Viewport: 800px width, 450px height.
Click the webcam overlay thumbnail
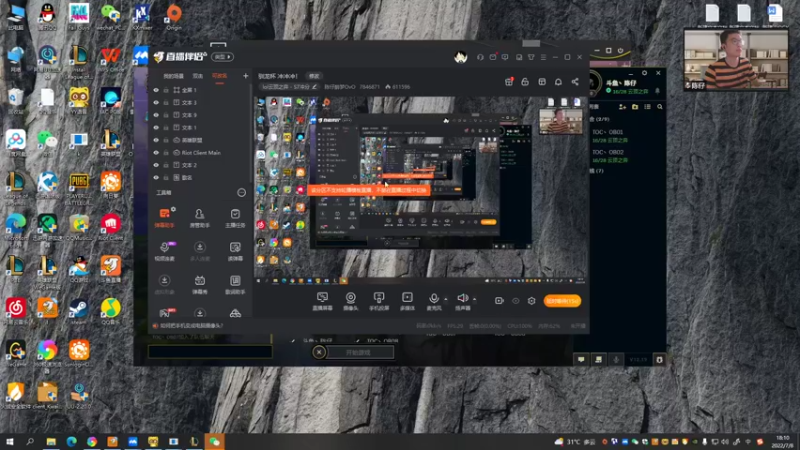point(736,60)
